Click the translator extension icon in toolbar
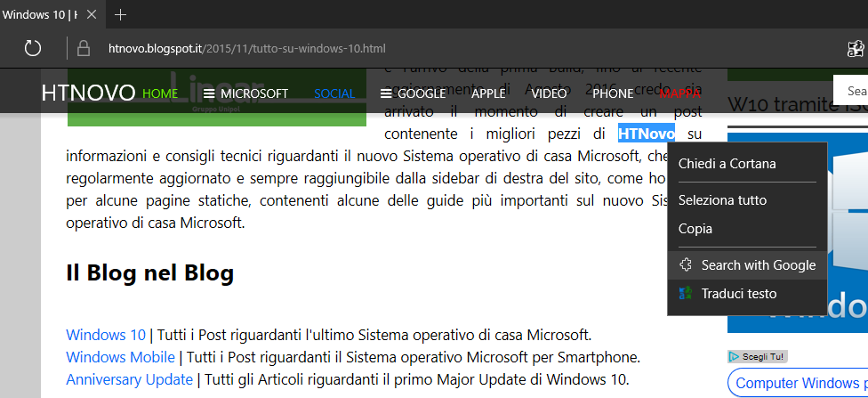Viewport: 868px width, 398px height. pos(856,49)
